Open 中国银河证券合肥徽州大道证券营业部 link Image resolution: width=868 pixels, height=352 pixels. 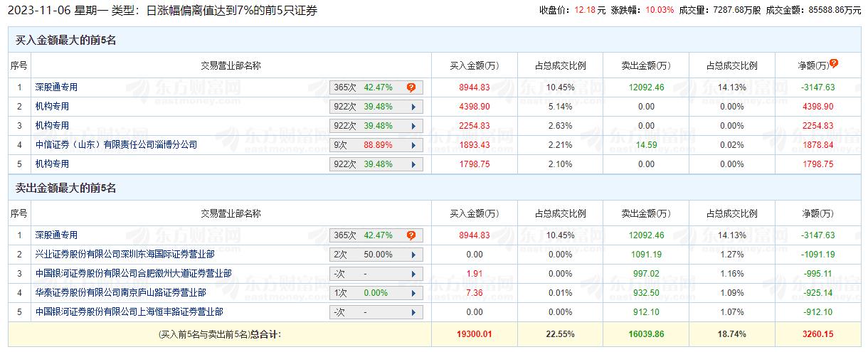(133, 274)
